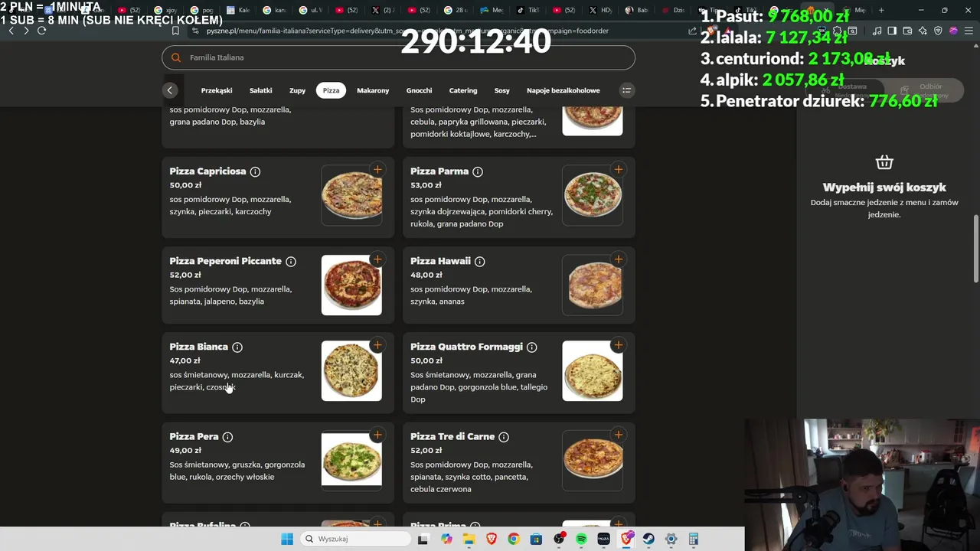Open the Pizza Hawaii photo
Viewport: 980px width, 551px height.
[593, 285]
